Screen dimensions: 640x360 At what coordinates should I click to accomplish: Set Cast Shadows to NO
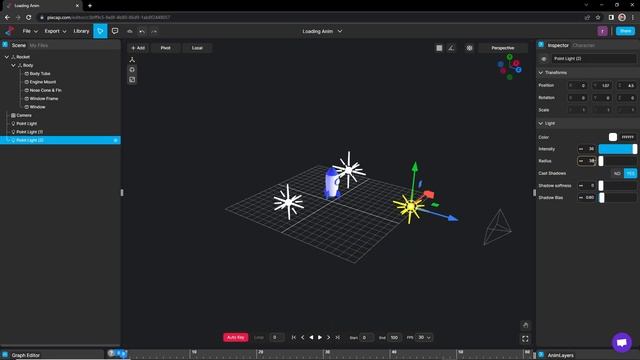click(x=617, y=173)
